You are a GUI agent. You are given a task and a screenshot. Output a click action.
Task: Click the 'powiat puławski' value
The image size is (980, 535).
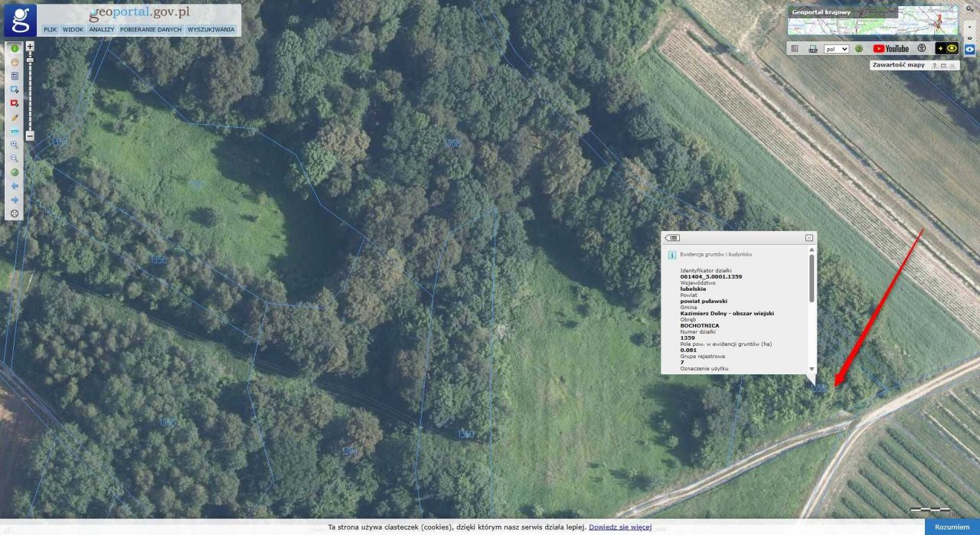point(703,301)
